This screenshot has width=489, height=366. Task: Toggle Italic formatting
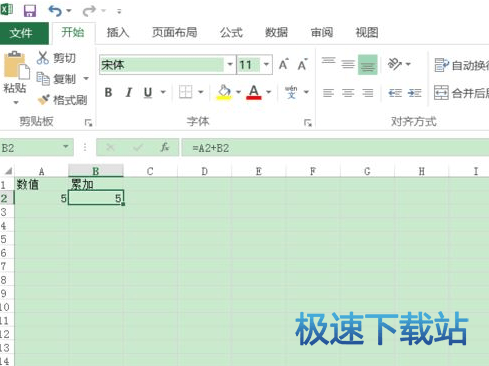point(129,92)
